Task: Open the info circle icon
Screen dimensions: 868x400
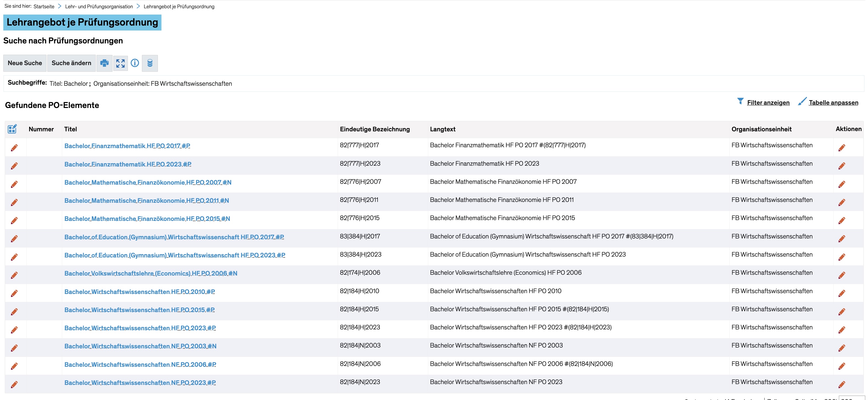Action: (x=135, y=63)
